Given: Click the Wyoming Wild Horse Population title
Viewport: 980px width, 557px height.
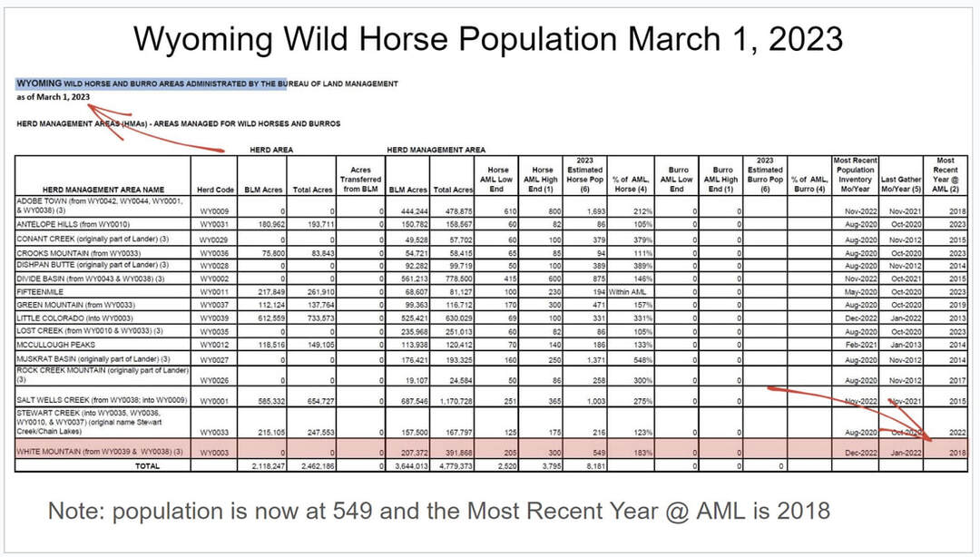Looking at the screenshot, I should click(x=490, y=38).
